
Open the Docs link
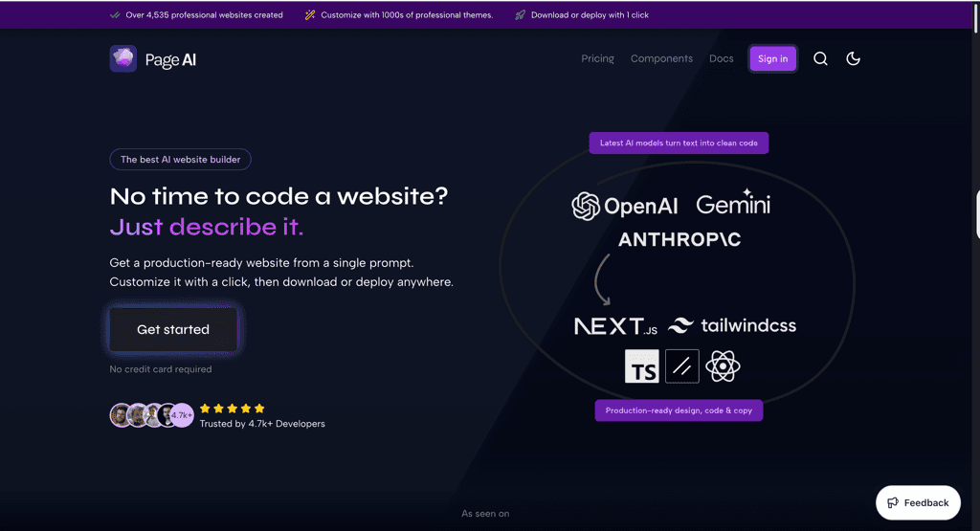(721, 58)
